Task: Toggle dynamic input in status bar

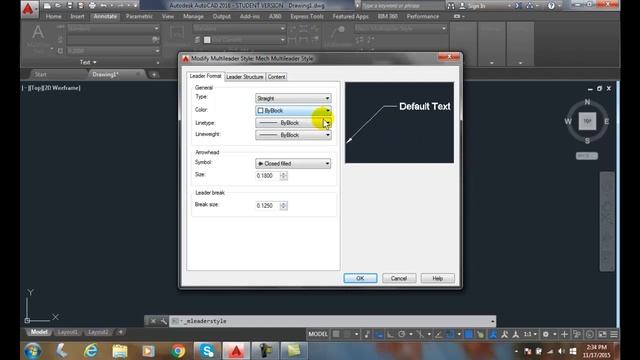Action: (x=379, y=334)
